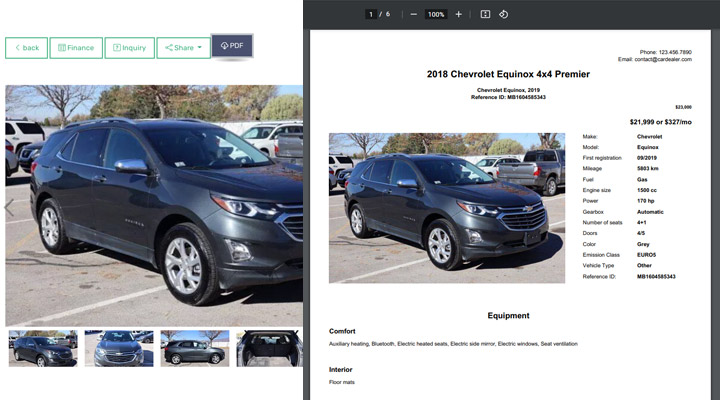The width and height of the screenshot is (720, 400).
Task: Zoom out with the minus icon in PDF viewer
Action: pyautogui.click(x=414, y=14)
